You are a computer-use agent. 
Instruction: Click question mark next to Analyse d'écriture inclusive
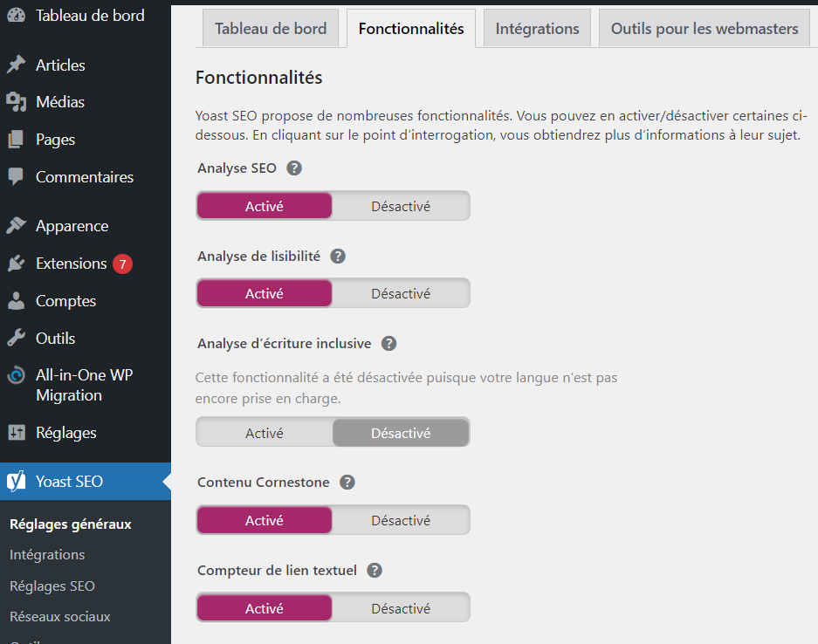click(x=389, y=344)
